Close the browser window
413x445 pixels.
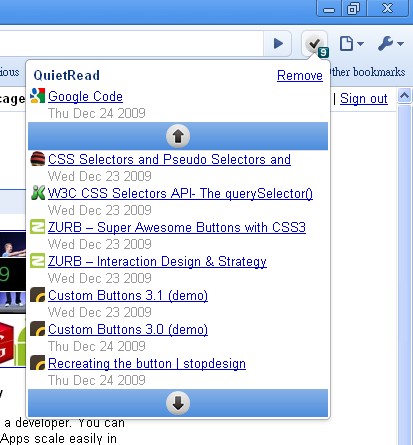tap(387, 8)
